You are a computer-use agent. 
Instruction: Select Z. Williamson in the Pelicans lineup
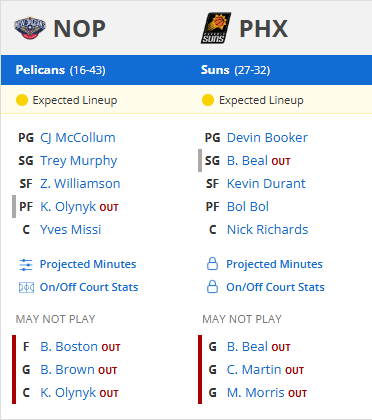80,184
